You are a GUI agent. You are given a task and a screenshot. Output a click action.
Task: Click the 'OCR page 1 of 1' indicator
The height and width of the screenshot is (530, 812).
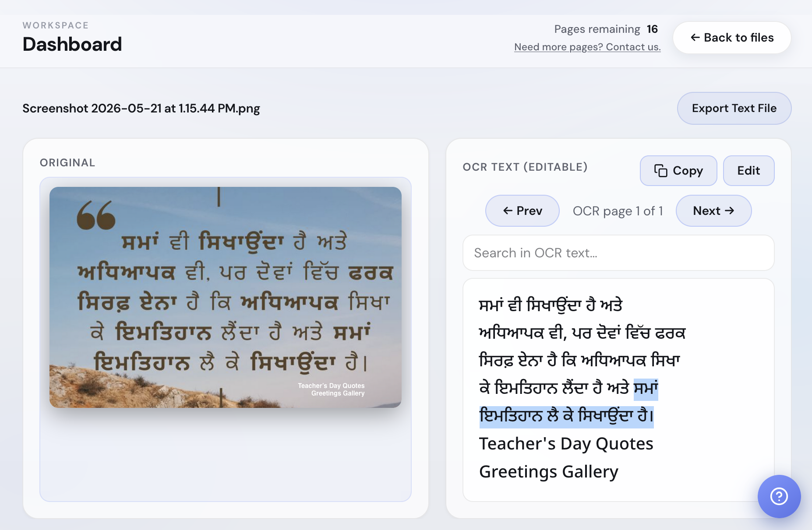[x=618, y=211]
